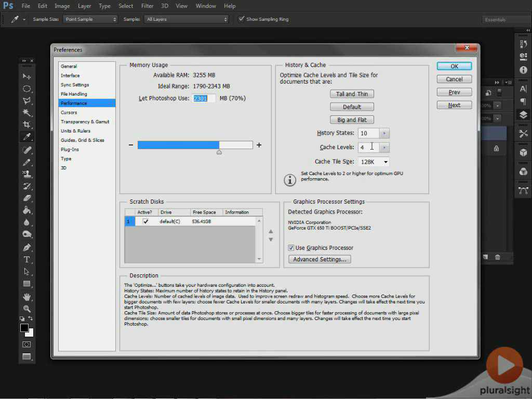
Task: Select the Move tool
Action: click(26, 76)
